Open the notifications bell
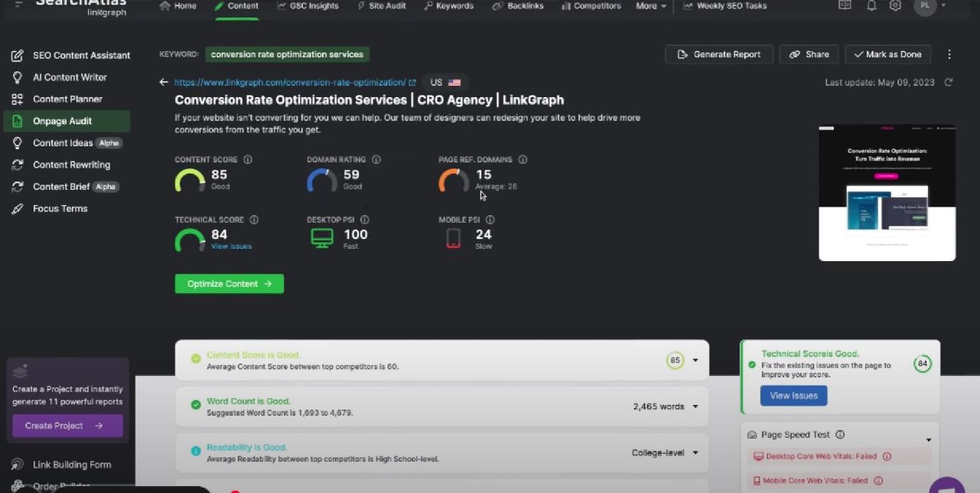 [x=871, y=5]
